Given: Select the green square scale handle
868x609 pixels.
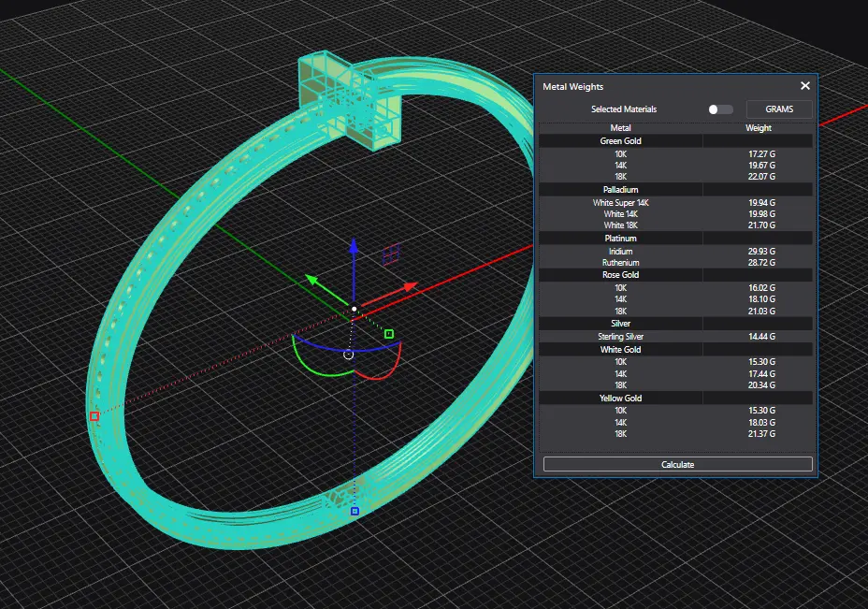Looking at the screenshot, I should [389, 334].
